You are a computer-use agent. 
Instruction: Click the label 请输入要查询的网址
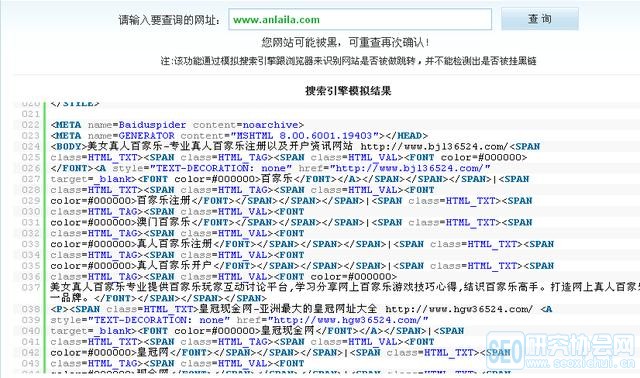coord(169,20)
